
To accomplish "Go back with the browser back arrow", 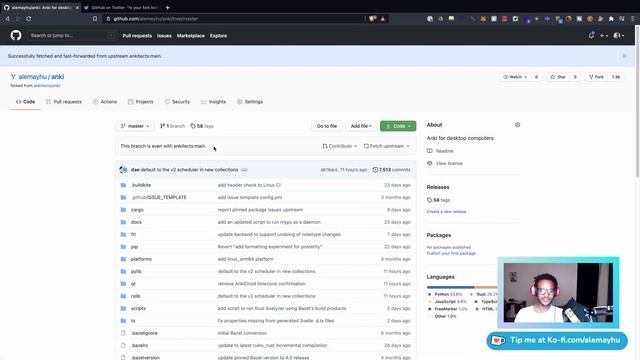I will point(7,19).
